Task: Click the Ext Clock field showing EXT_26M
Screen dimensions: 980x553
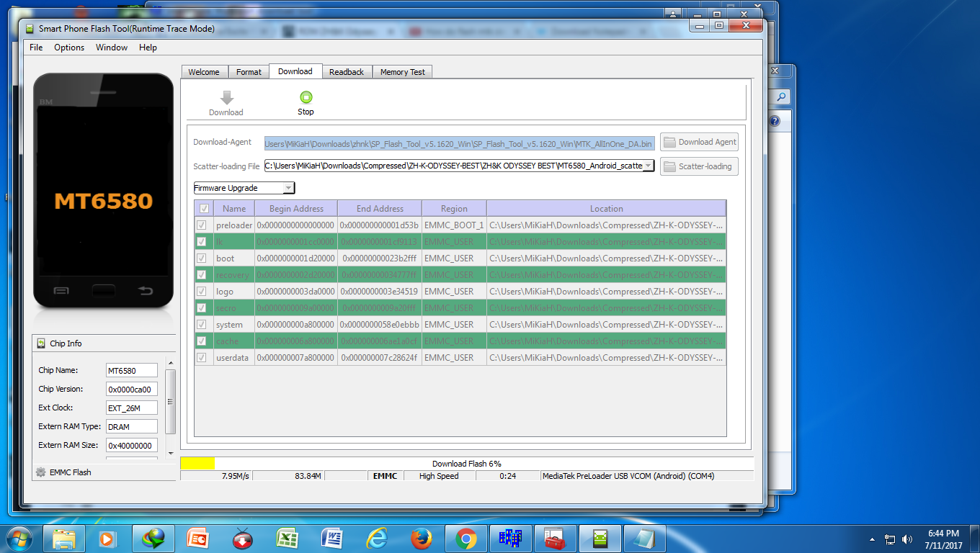Action: (x=132, y=408)
